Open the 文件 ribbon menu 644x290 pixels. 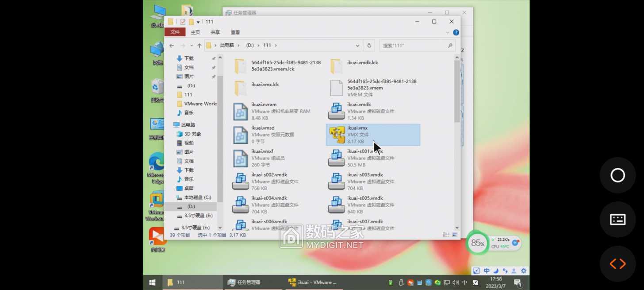point(175,32)
